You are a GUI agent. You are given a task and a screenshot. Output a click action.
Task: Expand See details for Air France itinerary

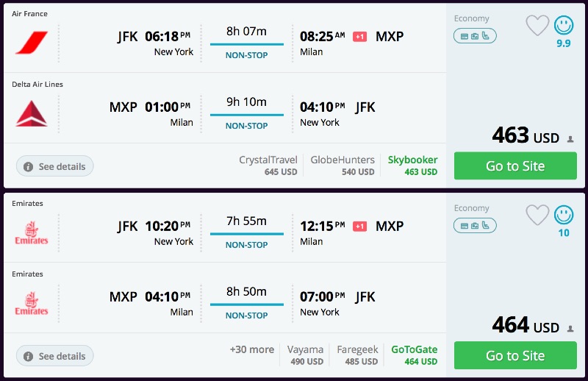(x=55, y=166)
